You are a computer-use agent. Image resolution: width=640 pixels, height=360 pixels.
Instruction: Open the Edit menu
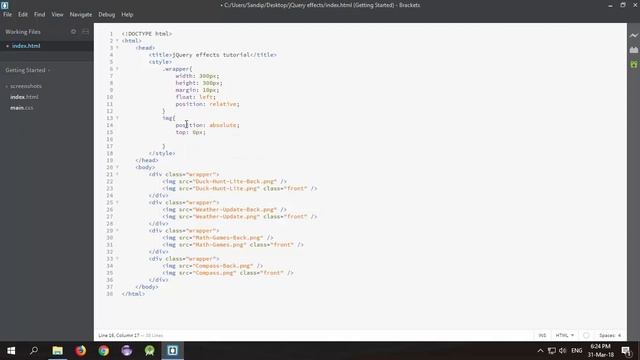(x=22, y=14)
